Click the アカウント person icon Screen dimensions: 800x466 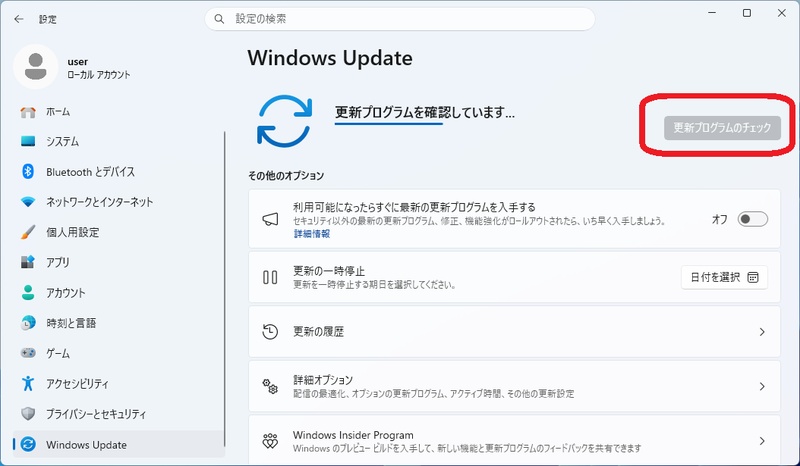28,292
